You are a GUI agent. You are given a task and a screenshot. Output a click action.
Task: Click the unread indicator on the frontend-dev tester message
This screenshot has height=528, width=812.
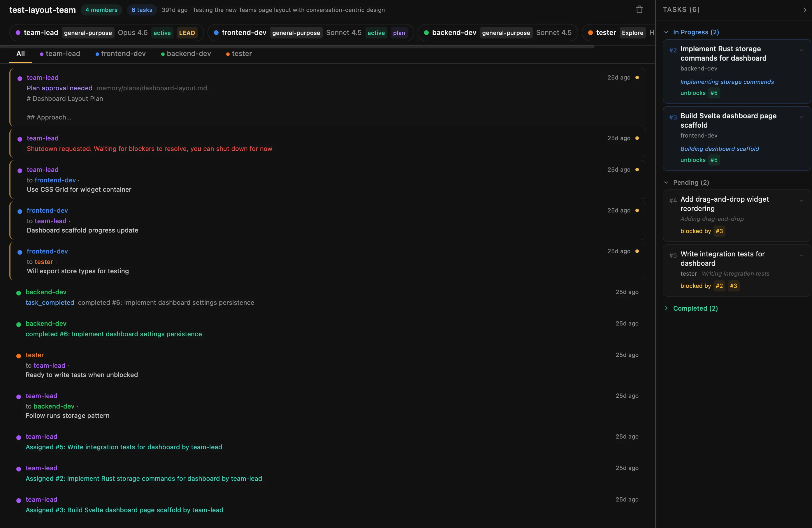637,251
